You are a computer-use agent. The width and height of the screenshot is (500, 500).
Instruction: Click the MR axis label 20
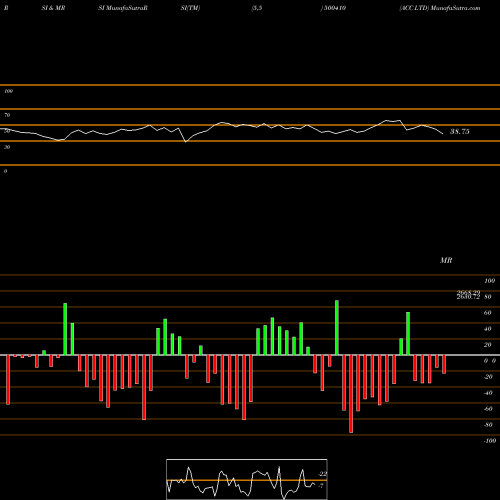click(x=487, y=345)
